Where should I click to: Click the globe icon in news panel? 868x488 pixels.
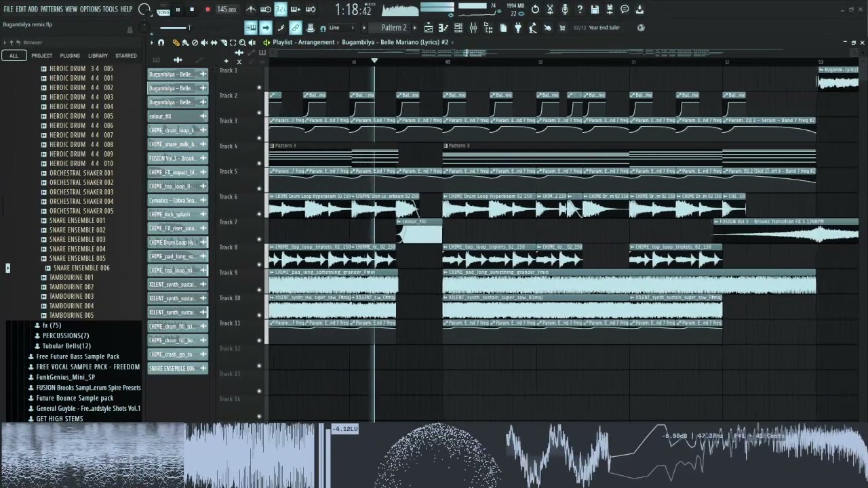click(x=641, y=28)
